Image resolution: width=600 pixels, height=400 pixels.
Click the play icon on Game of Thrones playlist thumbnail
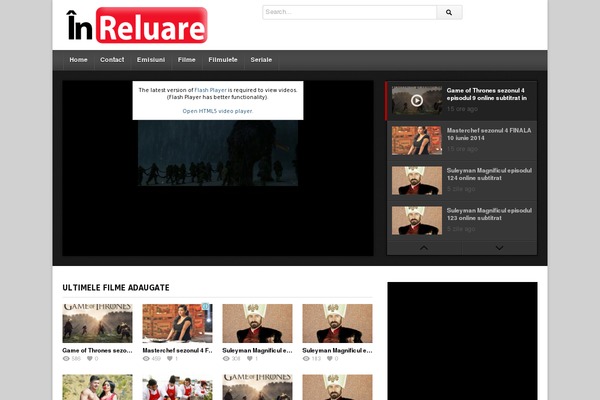click(417, 100)
